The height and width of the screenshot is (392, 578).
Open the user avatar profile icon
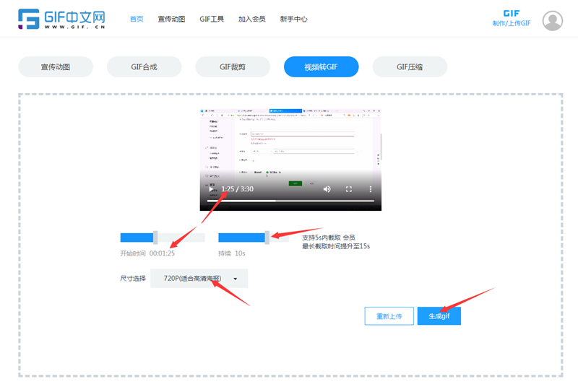pyautogui.click(x=553, y=21)
